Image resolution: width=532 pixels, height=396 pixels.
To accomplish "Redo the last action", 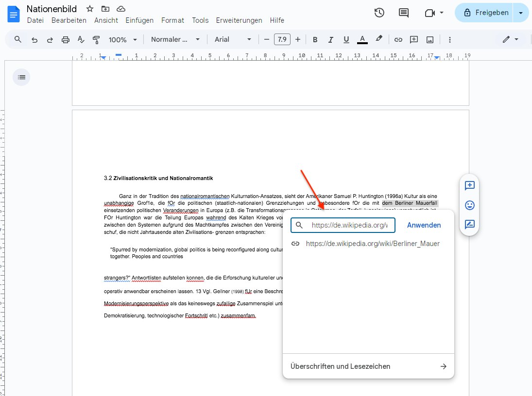I will click(50, 40).
